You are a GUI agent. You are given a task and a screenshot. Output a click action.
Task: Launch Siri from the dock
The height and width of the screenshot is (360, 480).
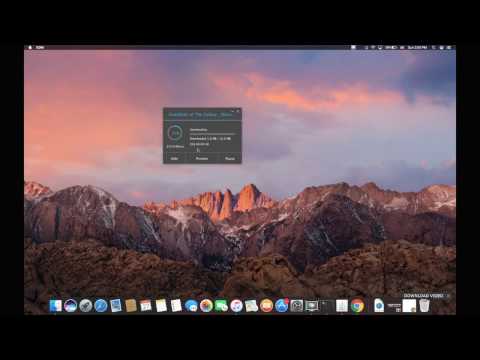click(x=70, y=306)
